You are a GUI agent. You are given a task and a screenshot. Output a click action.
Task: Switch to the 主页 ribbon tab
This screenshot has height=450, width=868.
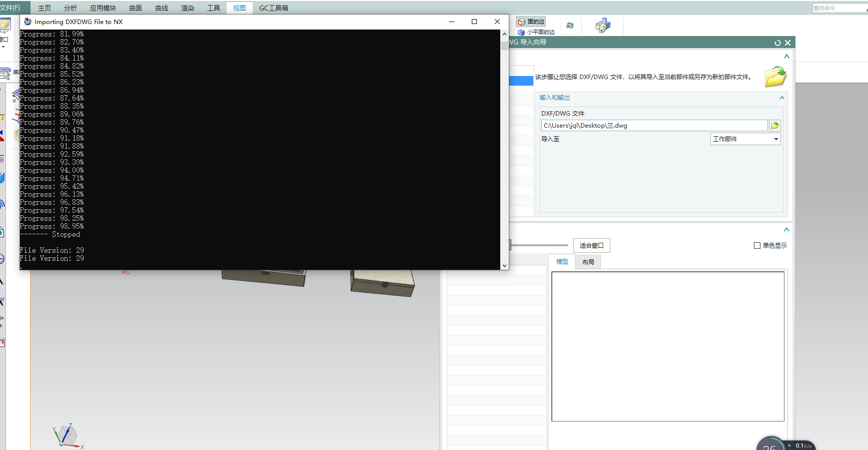45,8
